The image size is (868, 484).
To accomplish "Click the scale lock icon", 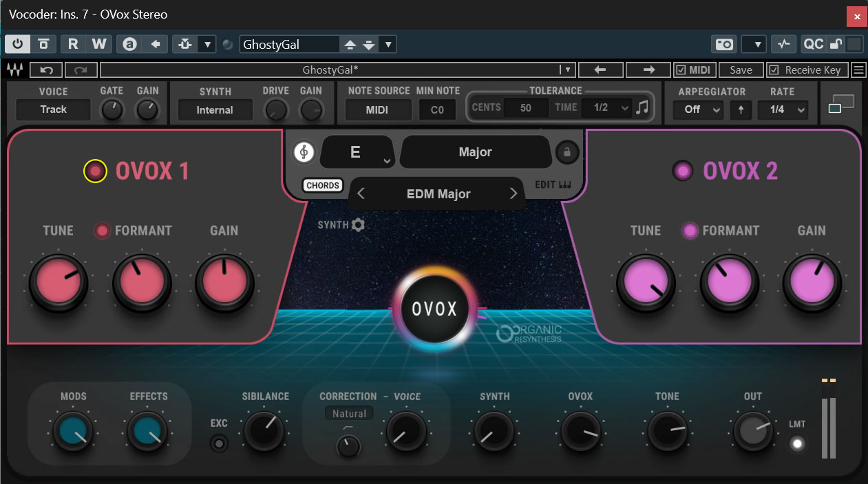I will pyautogui.click(x=567, y=152).
